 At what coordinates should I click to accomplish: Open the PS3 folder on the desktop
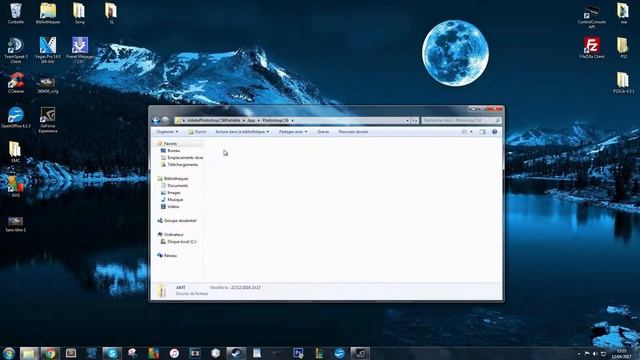click(x=623, y=48)
